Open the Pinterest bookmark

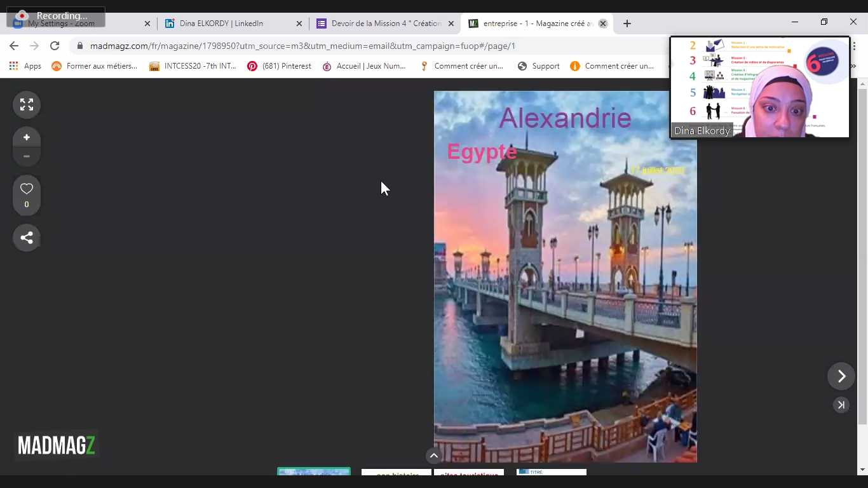click(280, 66)
